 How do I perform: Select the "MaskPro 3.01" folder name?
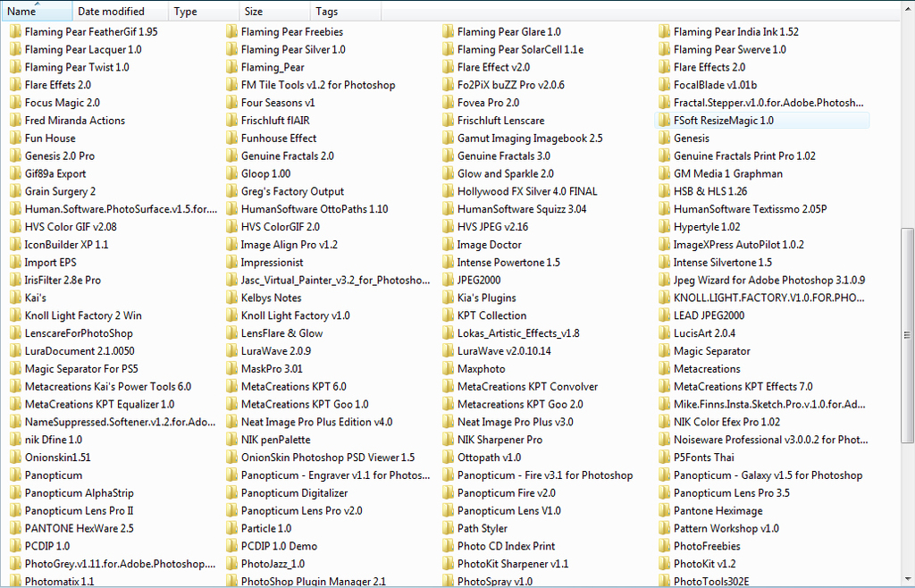coord(272,369)
